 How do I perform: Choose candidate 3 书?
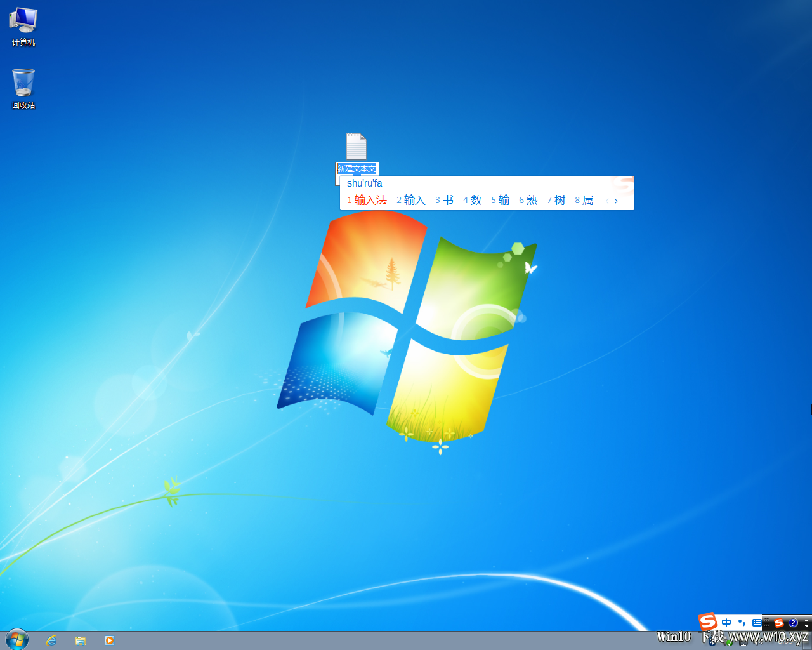pos(444,201)
